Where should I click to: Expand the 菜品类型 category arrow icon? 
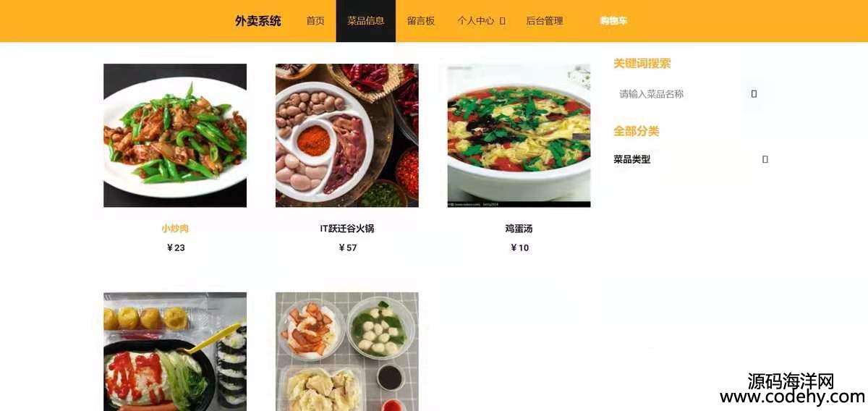(765, 159)
